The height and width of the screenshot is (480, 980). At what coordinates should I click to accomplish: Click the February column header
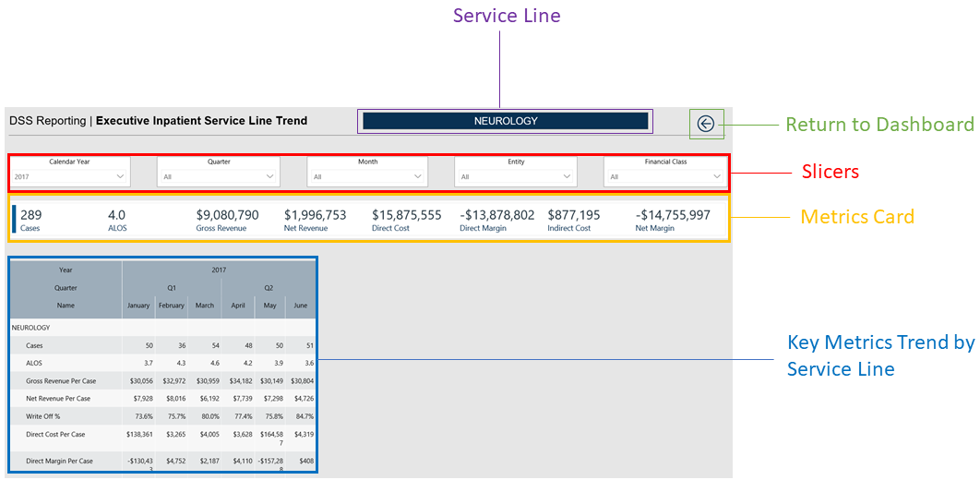tap(172, 306)
